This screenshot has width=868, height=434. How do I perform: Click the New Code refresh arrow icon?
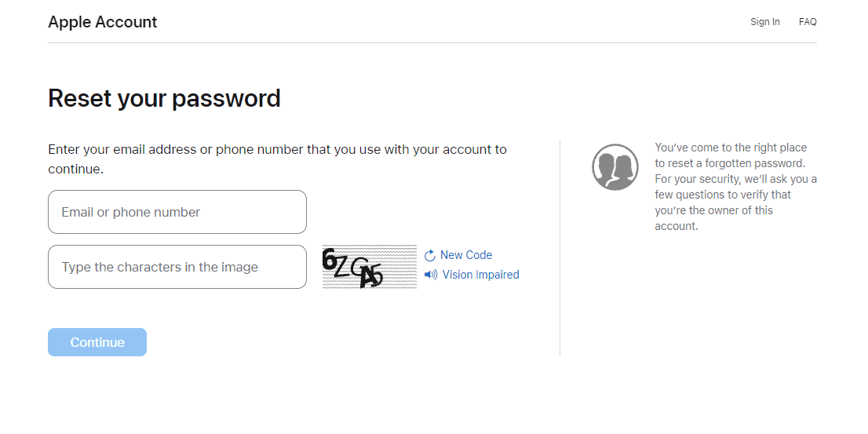(429, 256)
